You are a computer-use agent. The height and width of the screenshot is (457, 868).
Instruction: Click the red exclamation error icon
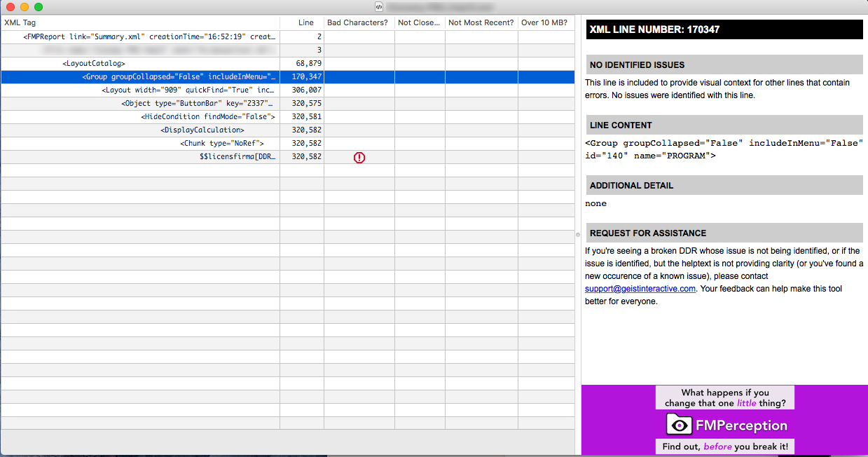coord(359,158)
